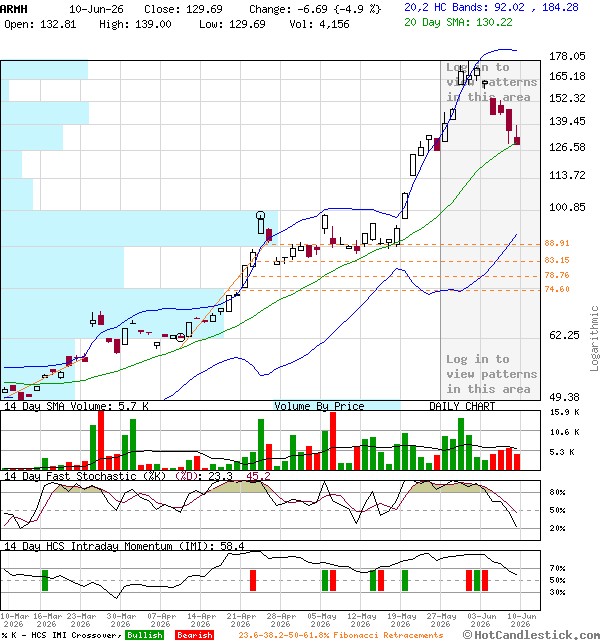Click the tallest red volume bar near 05-May
The height and width of the screenshot is (640, 600).
(333, 441)
